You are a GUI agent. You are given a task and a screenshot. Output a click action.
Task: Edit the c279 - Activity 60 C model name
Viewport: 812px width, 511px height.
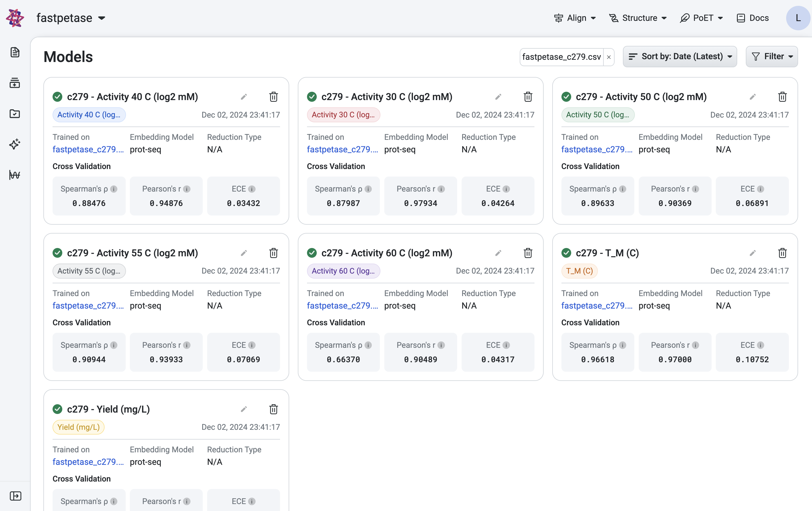click(498, 253)
